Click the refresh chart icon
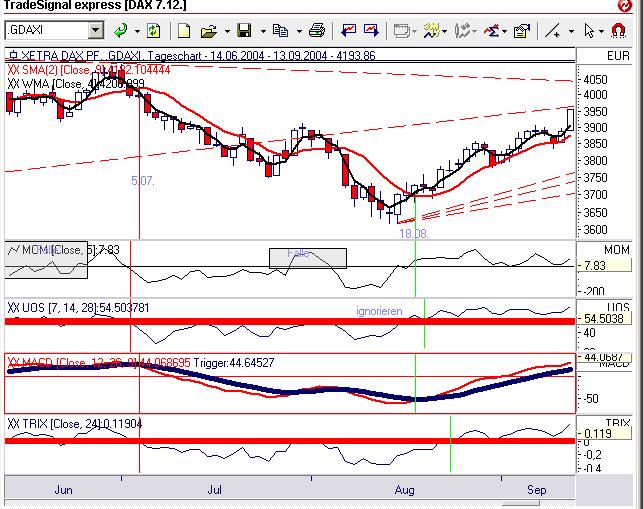 [x=154, y=31]
